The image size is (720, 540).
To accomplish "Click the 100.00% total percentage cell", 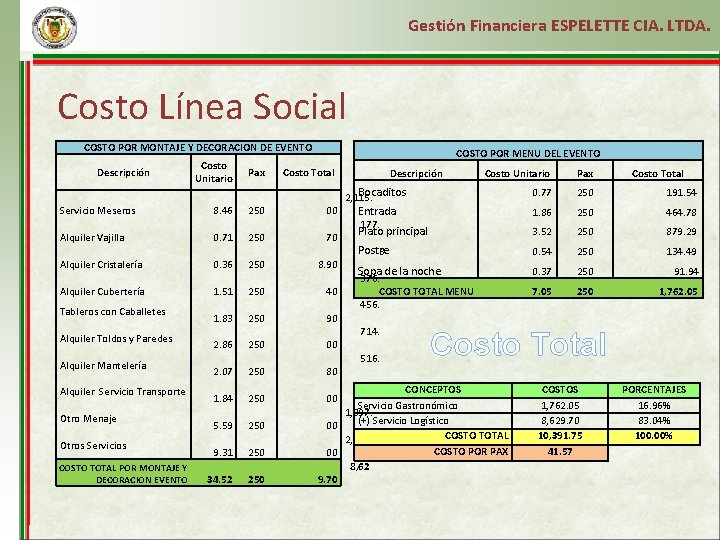I will point(654,436).
